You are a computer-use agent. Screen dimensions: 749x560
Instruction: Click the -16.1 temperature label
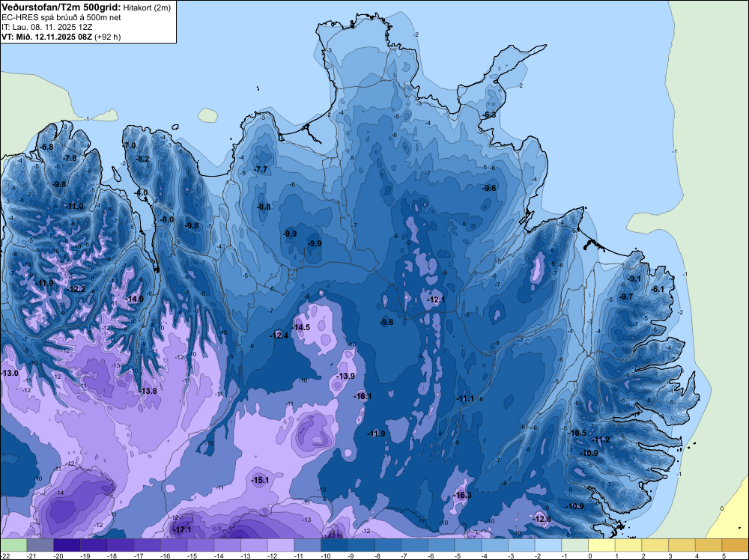(363, 396)
